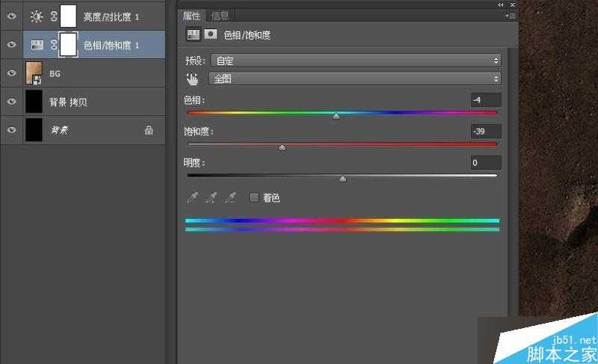Hide the BG layer with eye icon
Image resolution: width=598 pixels, height=364 pixels.
pyautogui.click(x=11, y=73)
